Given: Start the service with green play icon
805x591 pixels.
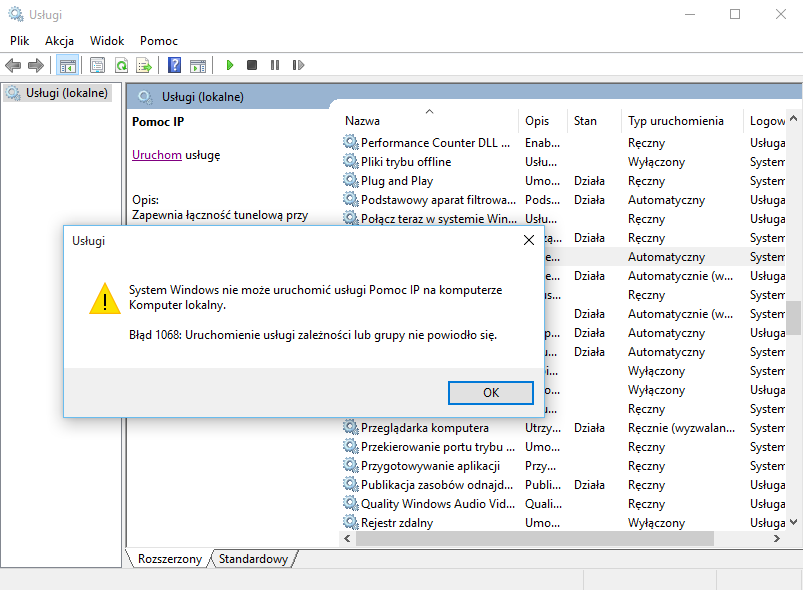Looking at the screenshot, I should [x=230, y=65].
